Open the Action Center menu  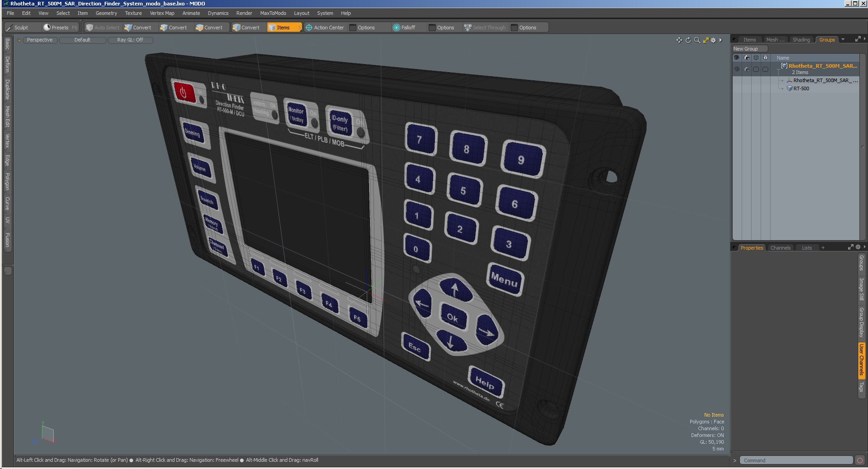point(325,28)
